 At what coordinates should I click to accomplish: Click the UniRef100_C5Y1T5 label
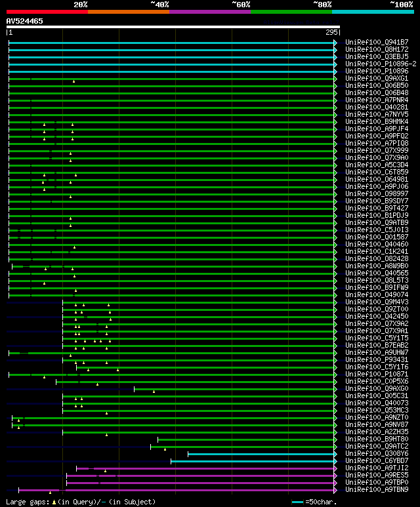[x=377, y=338]
